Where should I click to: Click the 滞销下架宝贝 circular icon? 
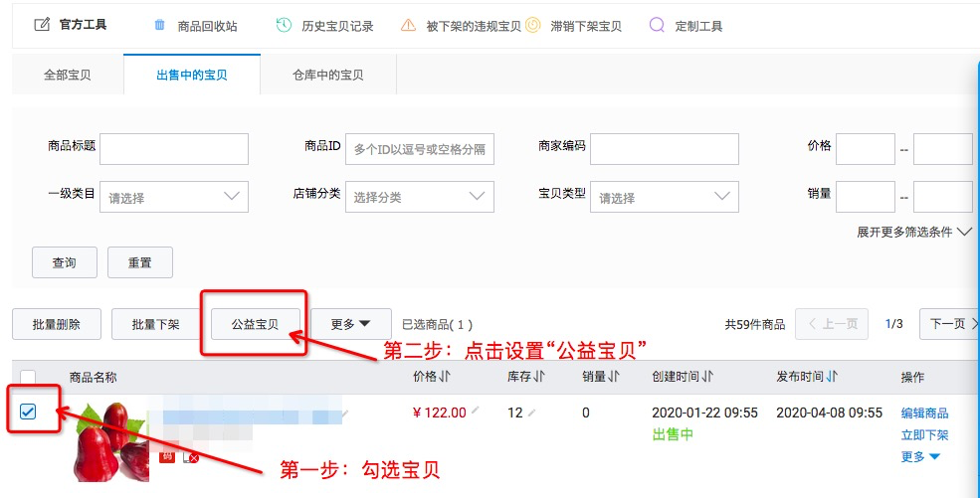tap(532, 26)
